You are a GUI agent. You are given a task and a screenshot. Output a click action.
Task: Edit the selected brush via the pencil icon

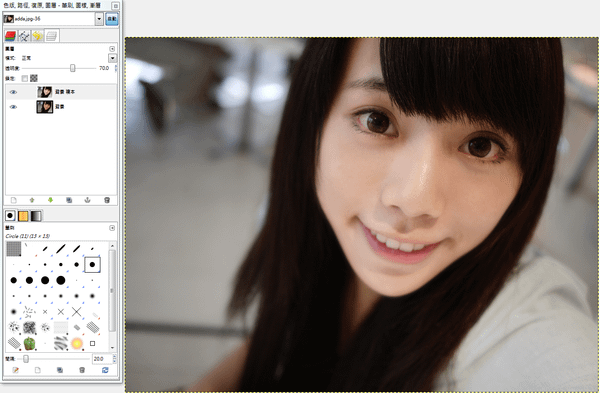pos(15,370)
